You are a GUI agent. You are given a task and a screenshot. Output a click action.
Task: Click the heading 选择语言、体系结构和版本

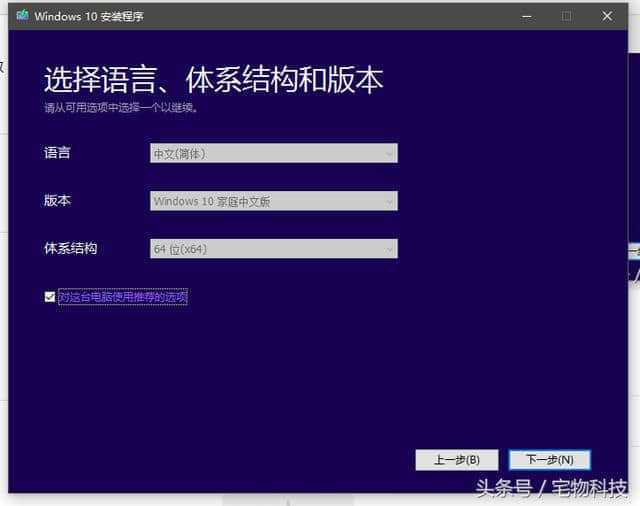[x=213, y=80]
